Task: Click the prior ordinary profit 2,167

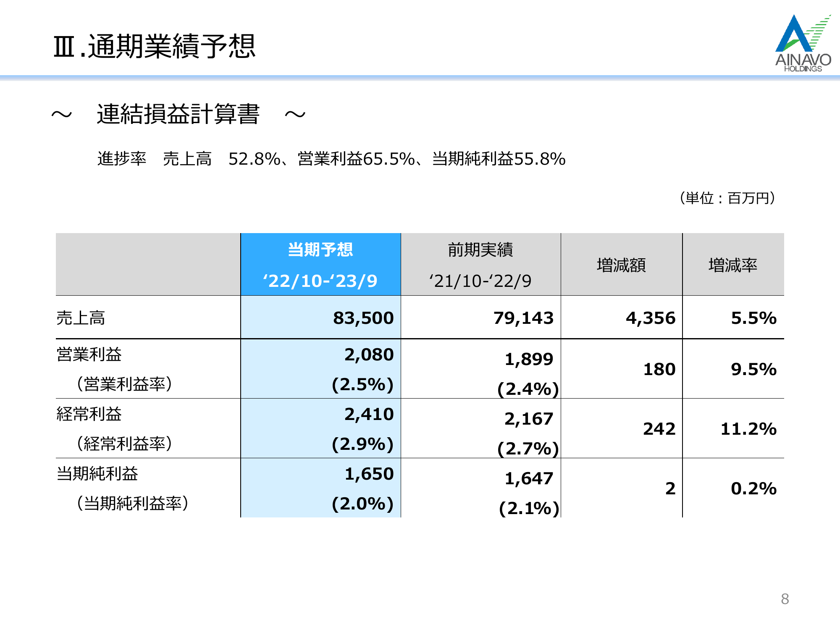Action: [529, 419]
